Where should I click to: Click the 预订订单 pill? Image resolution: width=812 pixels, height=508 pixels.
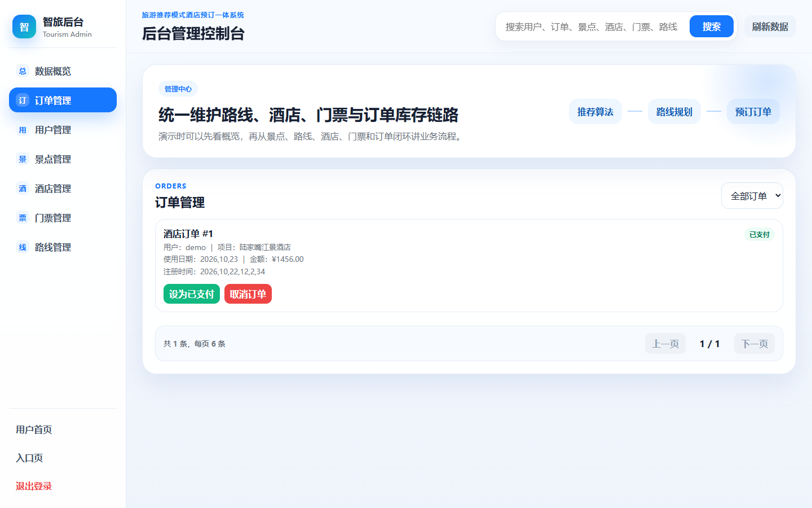(x=753, y=112)
